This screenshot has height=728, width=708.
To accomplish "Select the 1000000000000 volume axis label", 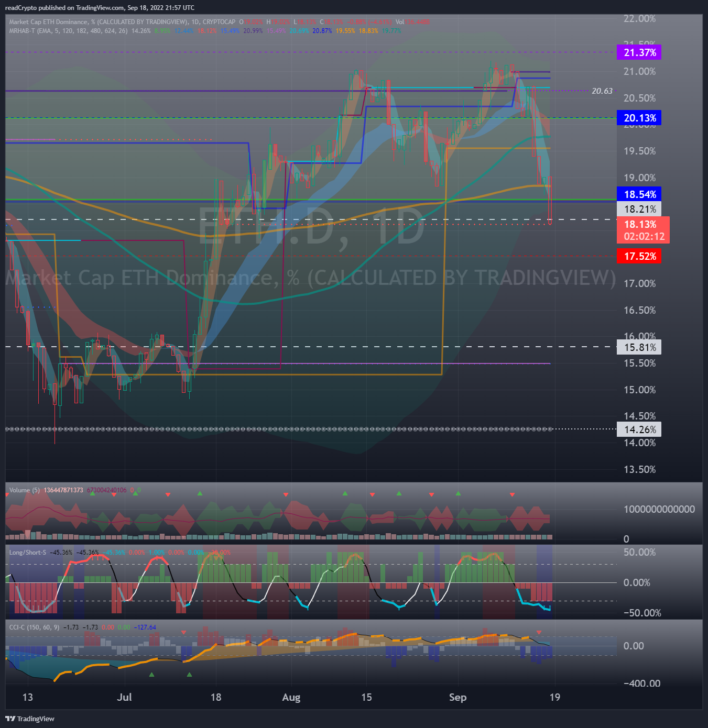I will pyautogui.click(x=659, y=510).
